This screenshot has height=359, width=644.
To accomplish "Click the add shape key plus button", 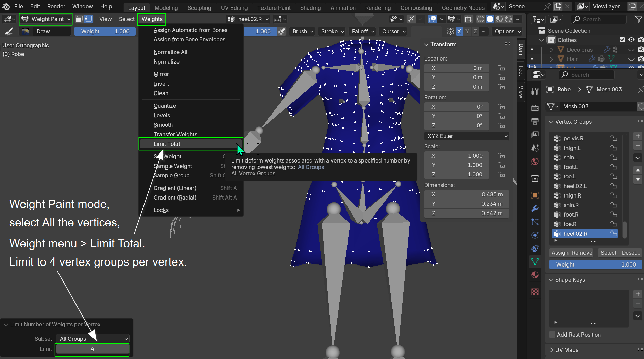I will pyautogui.click(x=638, y=294).
